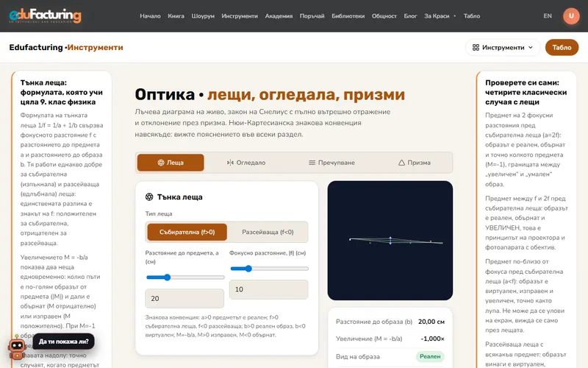The height and width of the screenshot is (368, 588).
Task: Click the Инструменти breadcrumb text
Action: pyautogui.click(x=96, y=47)
